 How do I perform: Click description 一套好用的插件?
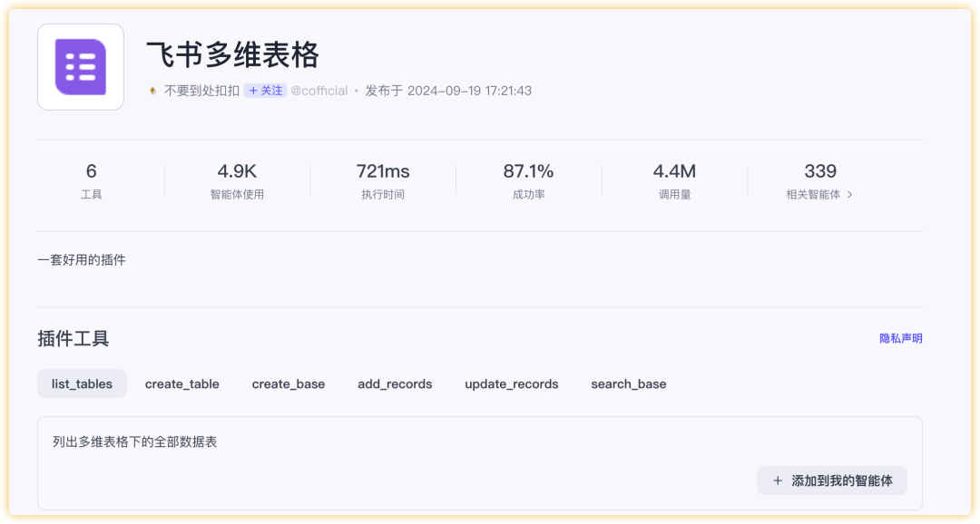[82, 260]
